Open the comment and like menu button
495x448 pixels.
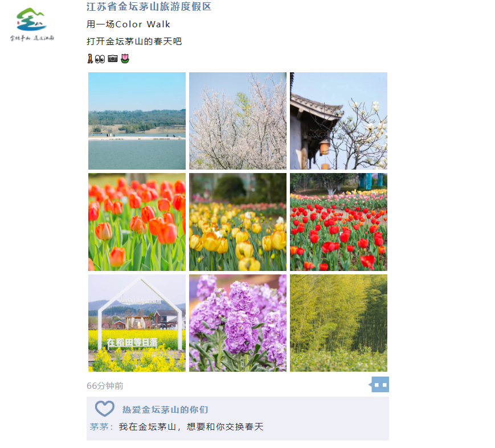tap(379, 384)
